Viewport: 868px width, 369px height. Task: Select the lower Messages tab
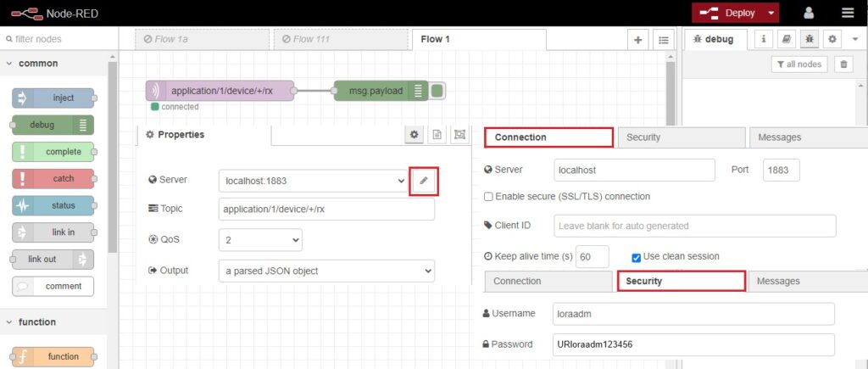808,281
